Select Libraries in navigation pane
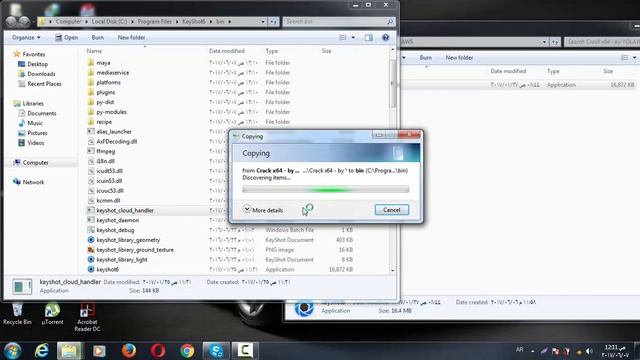Viewport: 640px width, 360px height. (x=33, y=103)
